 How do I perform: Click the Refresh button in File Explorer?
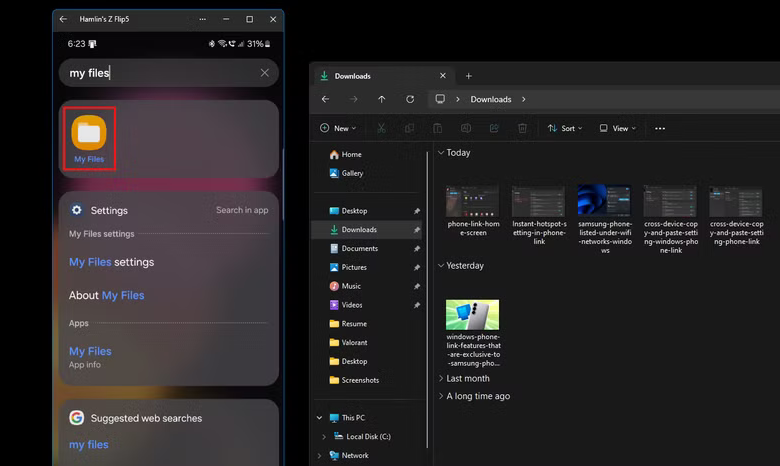pos(410,99)
